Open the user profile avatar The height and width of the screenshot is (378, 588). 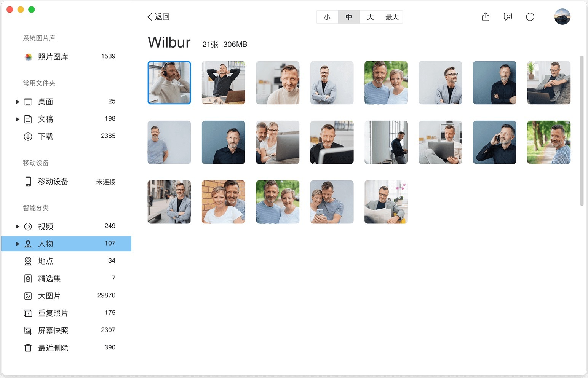click(x=562, y=17)
